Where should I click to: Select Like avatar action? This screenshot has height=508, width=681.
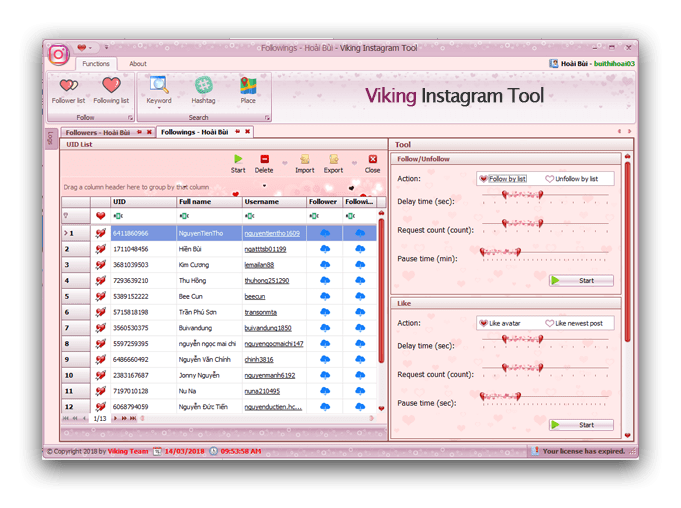click(499, 323)
